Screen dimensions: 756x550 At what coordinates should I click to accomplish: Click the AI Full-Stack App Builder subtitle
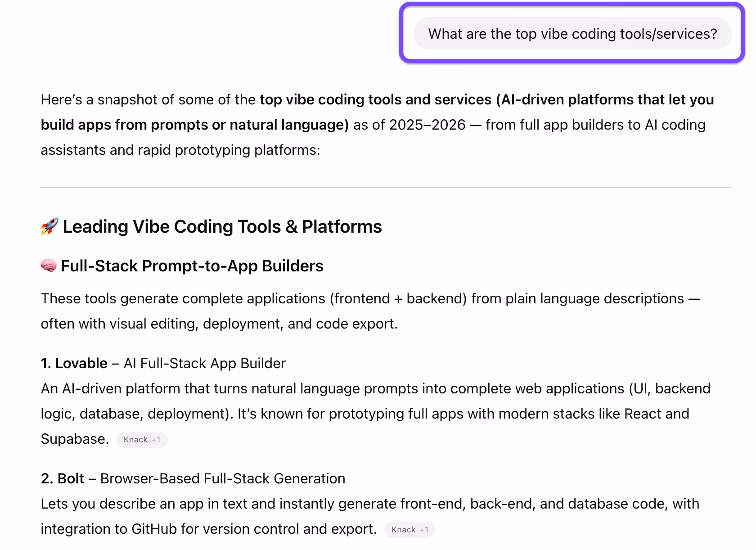(x=205, y=363)
